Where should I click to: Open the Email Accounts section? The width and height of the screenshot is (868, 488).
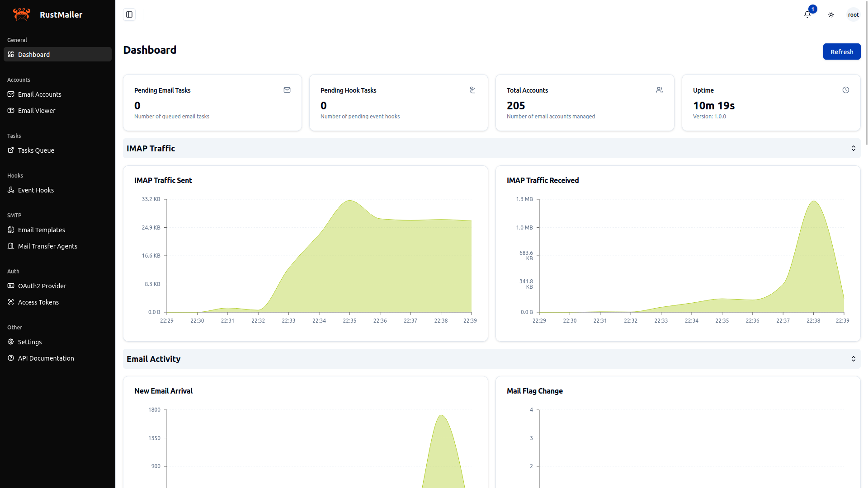[x=40, y=94]
